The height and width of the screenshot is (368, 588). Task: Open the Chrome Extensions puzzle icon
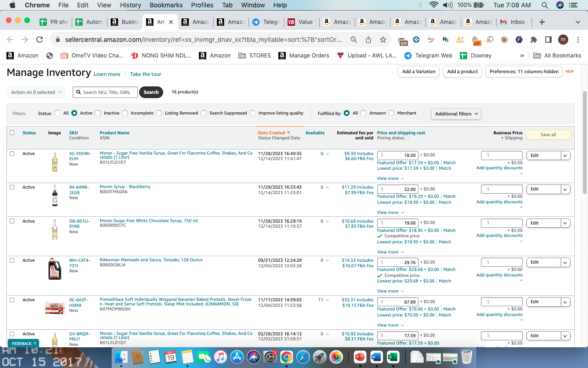[x=533, y=40]
